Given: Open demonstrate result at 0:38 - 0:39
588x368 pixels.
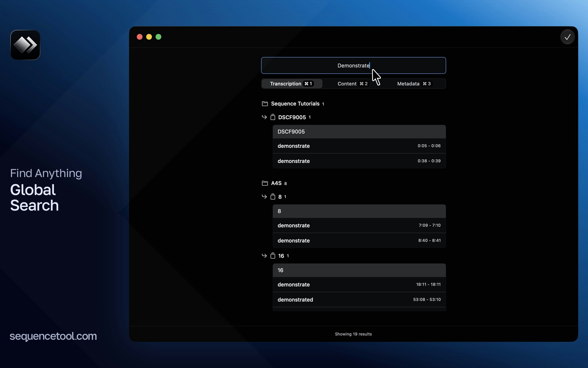Looking at the screenshot, I should (359, 161).
